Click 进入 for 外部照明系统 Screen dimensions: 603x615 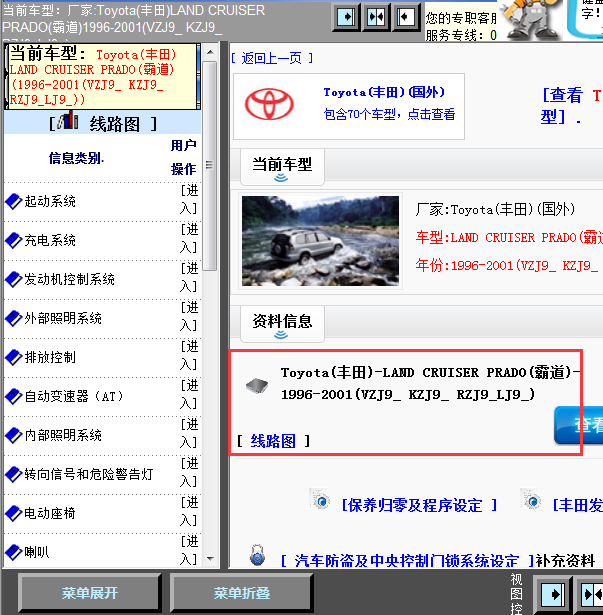(x=189, y=317)
